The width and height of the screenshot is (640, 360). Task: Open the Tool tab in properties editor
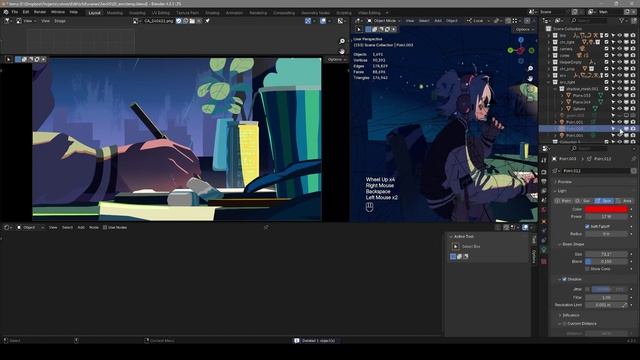point(544,160)
